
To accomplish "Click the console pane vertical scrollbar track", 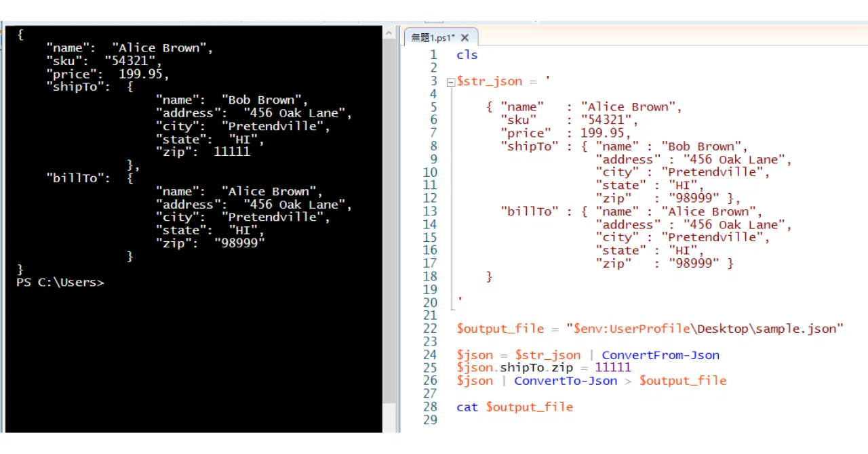I will [389, 230].
